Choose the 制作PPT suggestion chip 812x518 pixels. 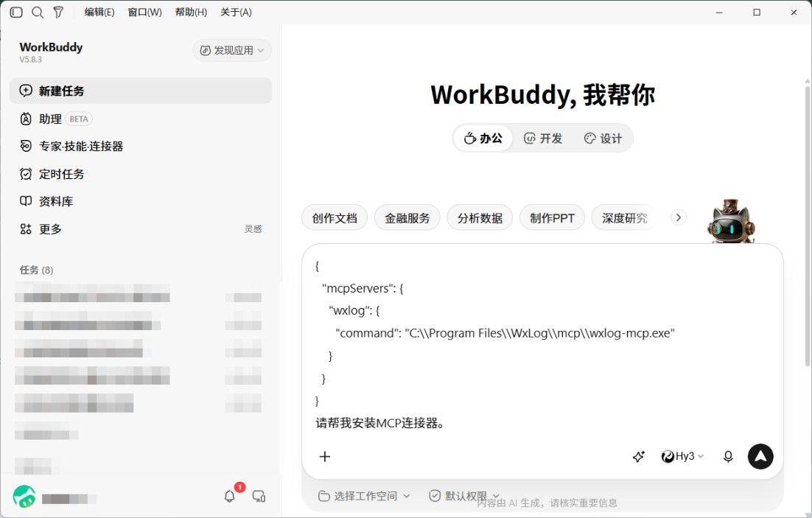point(552,218)
